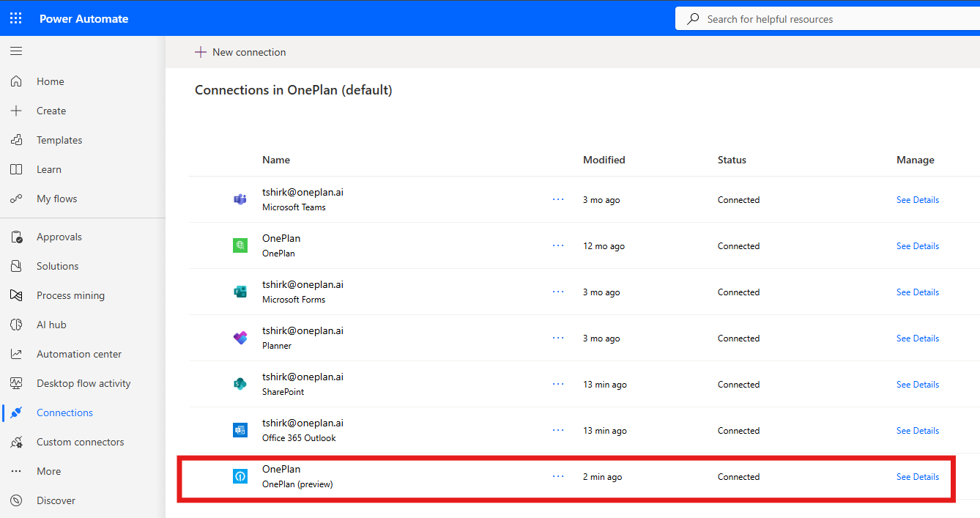Click the Create plus icon in the sidebar
This screenshot has height=518, width=980.
click(x=16, y=111)
